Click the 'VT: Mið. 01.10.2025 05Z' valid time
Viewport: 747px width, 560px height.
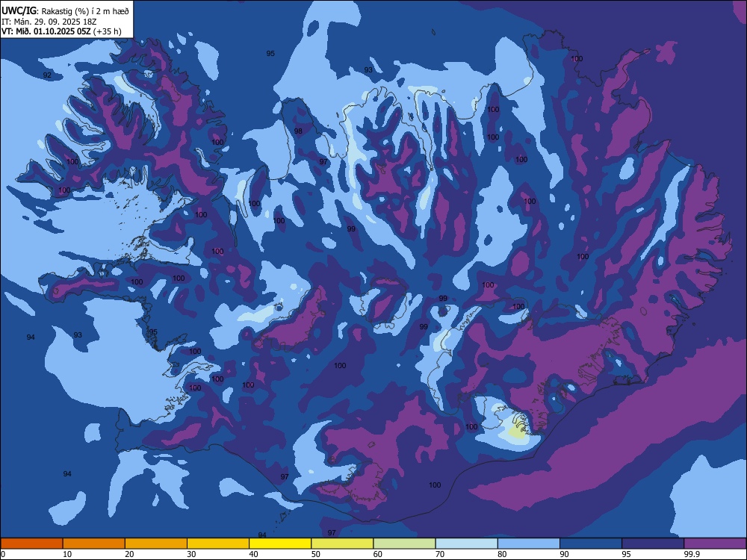46,32
